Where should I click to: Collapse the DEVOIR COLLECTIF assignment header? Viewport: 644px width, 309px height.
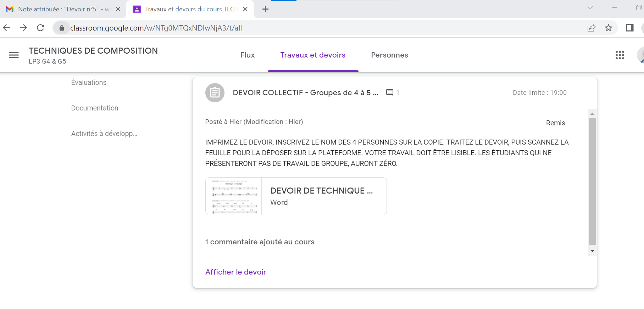305,93
